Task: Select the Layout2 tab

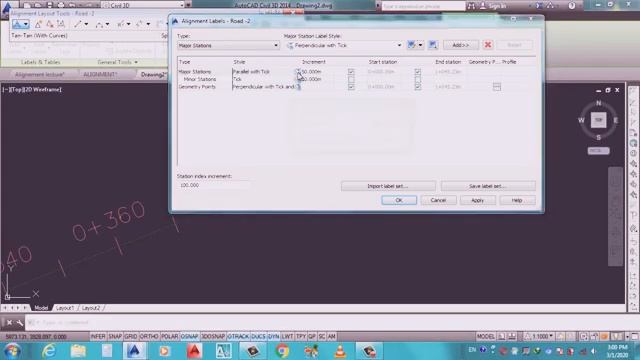Action: click(x=91, y=308)
